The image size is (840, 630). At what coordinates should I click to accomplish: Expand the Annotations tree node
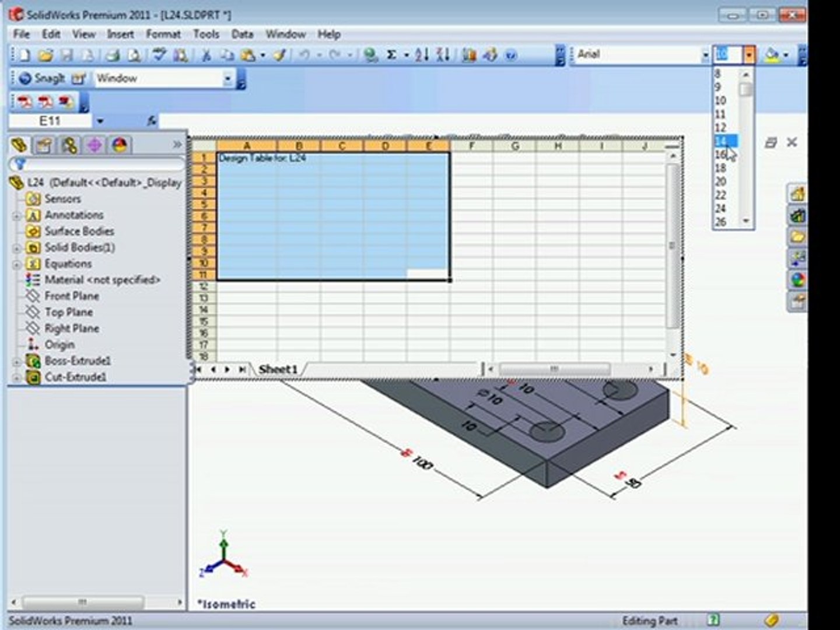click(x=17, y=216)
